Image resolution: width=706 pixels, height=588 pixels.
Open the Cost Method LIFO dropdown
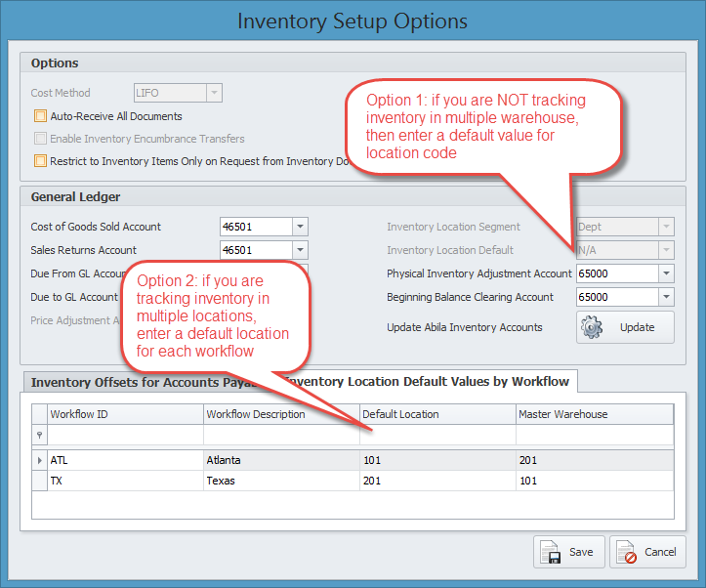[x=214, y=93]
